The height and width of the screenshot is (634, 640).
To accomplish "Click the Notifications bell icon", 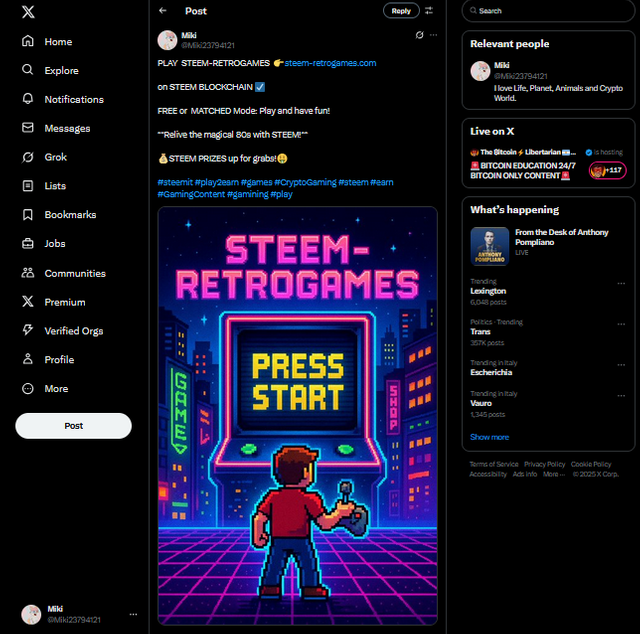I will pyautogui.click(x=28, y=99).
